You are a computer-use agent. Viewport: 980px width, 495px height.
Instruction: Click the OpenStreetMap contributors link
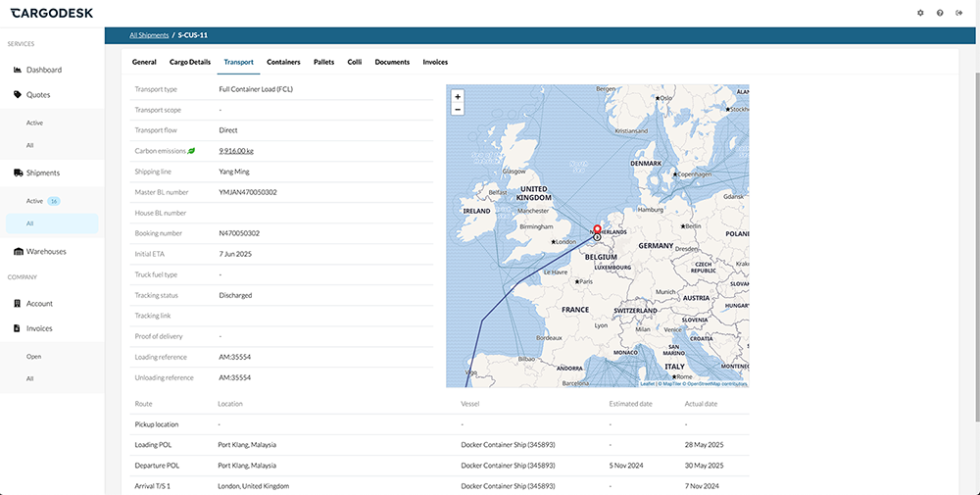[x=715, y=384]
